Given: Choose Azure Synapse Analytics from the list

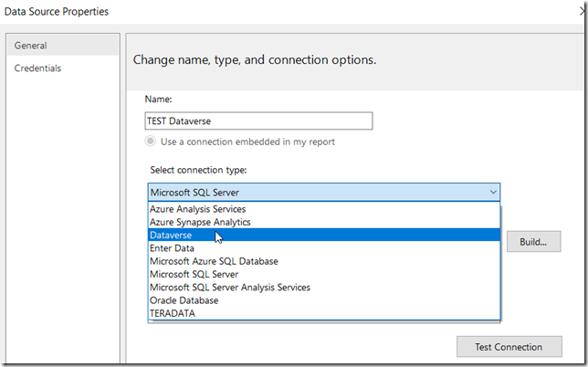Looking at the screenshot, I should [x=324, y=222].
